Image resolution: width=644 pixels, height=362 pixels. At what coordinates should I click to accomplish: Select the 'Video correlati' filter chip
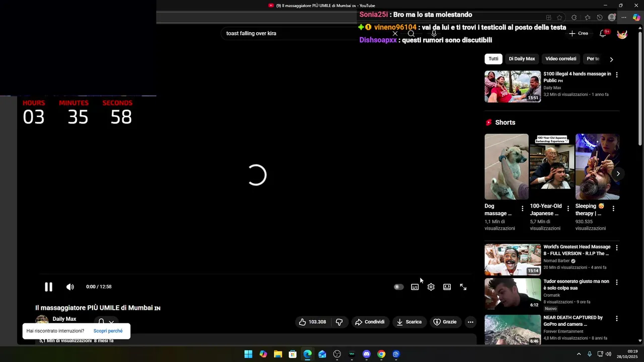(560, 59)
